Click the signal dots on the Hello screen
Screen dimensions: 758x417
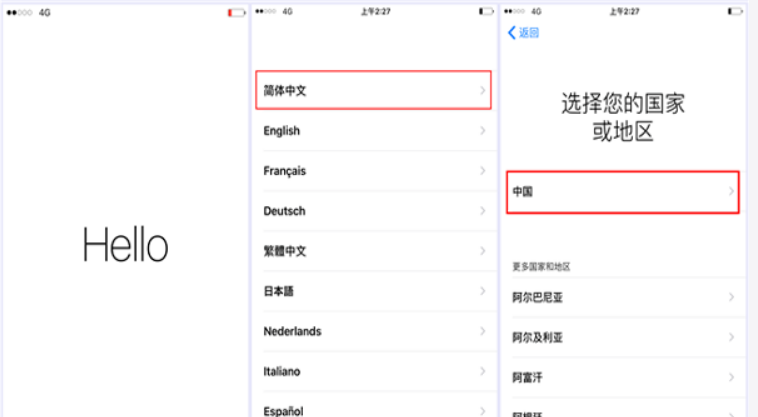coord(19,12)
